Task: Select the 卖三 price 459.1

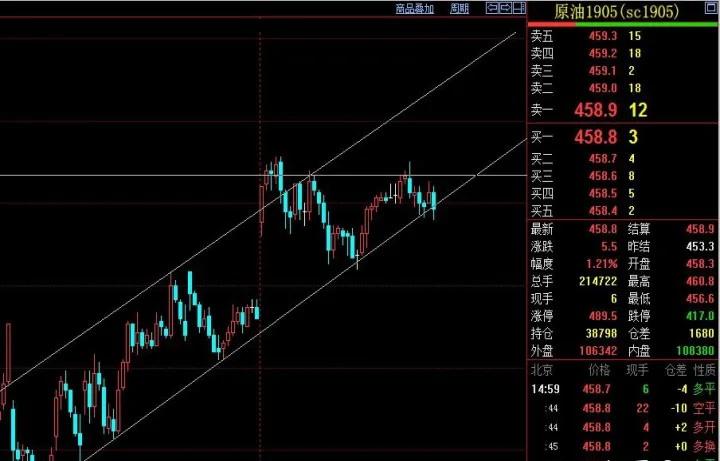Action: [603, 71]
